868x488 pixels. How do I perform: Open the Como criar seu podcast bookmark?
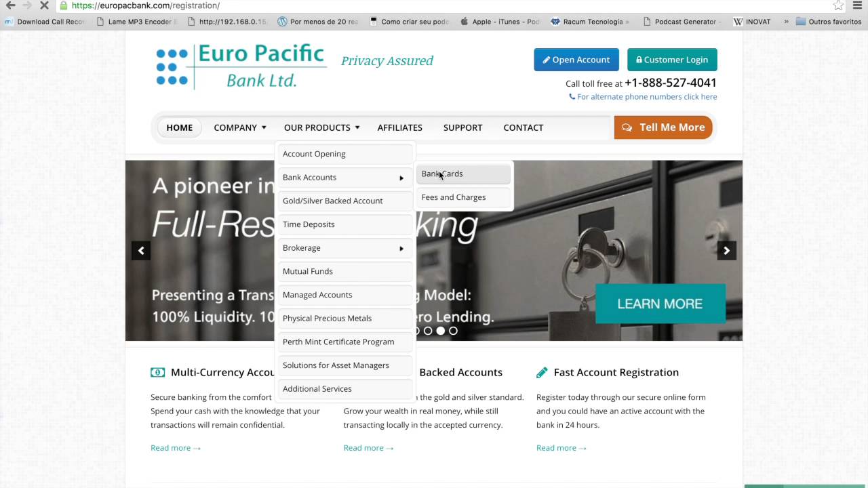(410, 22)
